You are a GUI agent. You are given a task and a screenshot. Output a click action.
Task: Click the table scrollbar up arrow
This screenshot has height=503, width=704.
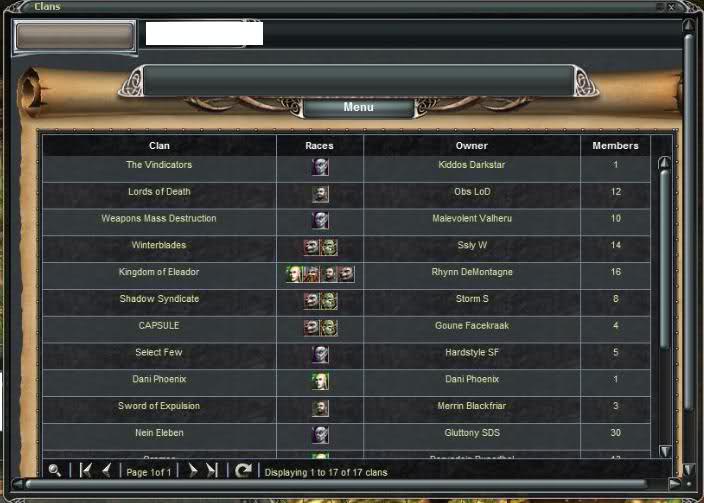665,163
